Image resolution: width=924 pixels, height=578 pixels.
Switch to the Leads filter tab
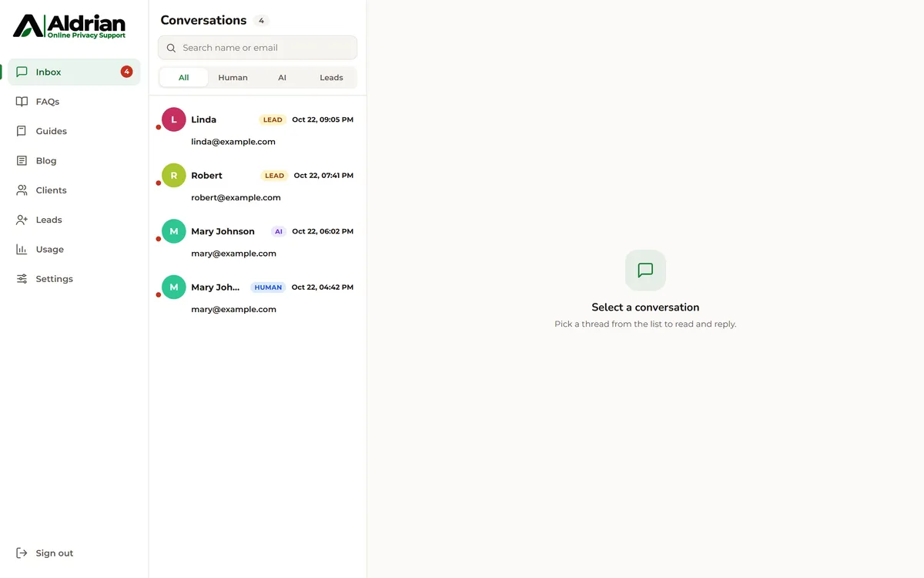[x=331, y=77]
